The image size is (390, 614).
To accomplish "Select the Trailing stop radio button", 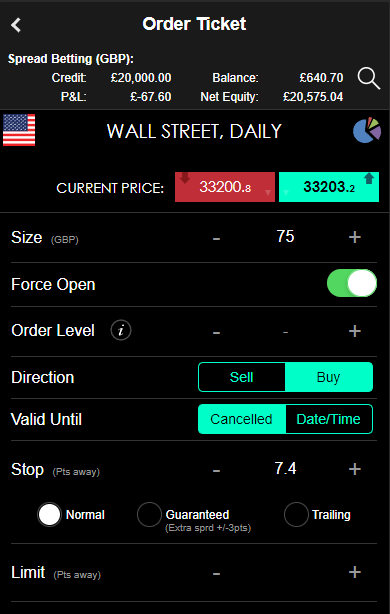I will tap(296, 515).
